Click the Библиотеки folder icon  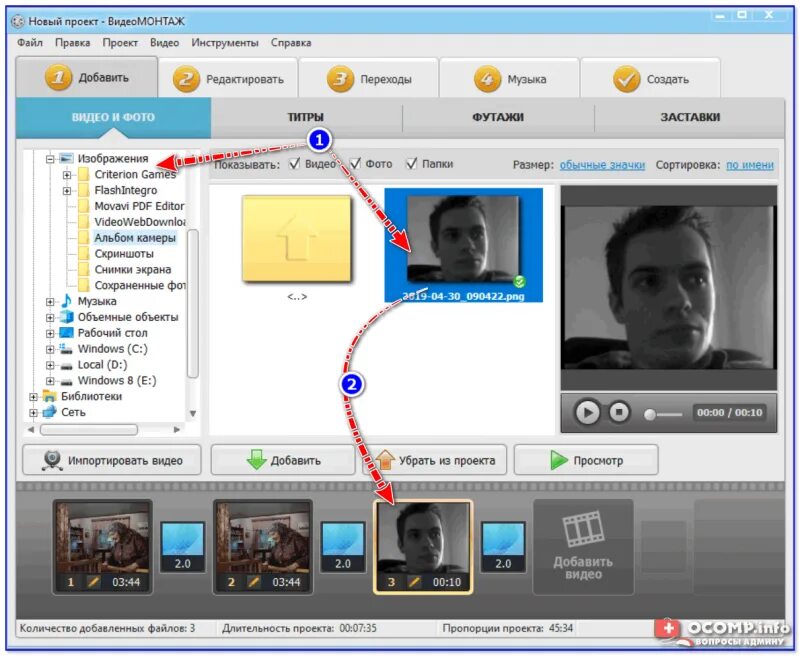click(49, 396)
